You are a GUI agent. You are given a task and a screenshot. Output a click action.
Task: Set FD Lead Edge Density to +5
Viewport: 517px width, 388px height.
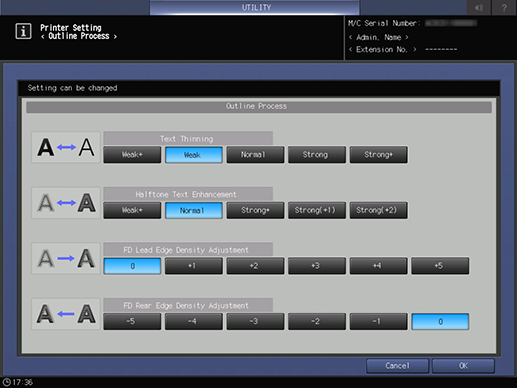440,266
